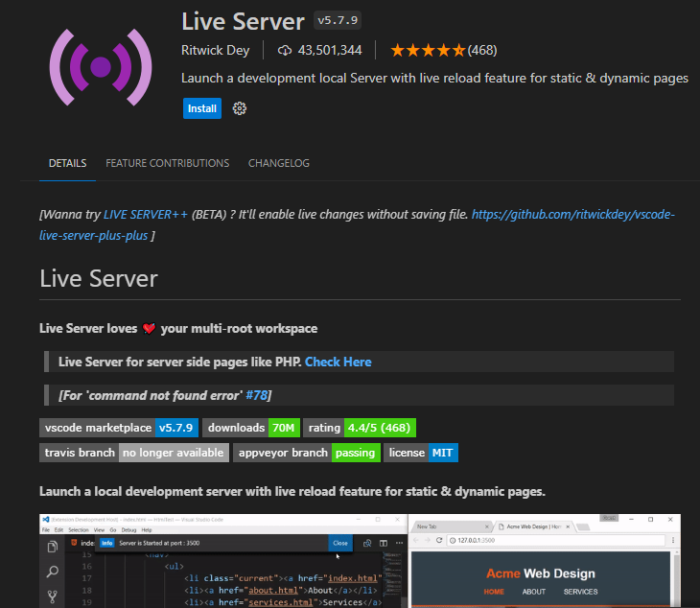This screenshot has height=608, width=700.
Task: Click the Info label in the demo notification
Action: [106, 544]
